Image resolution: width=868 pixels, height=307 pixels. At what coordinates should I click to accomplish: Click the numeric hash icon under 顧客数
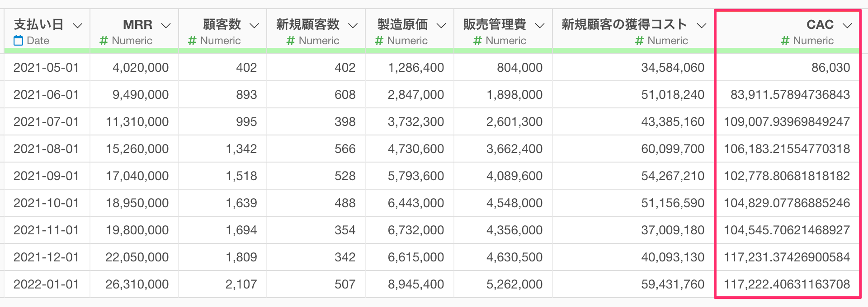pyautogui.click(x=192, y=41)
